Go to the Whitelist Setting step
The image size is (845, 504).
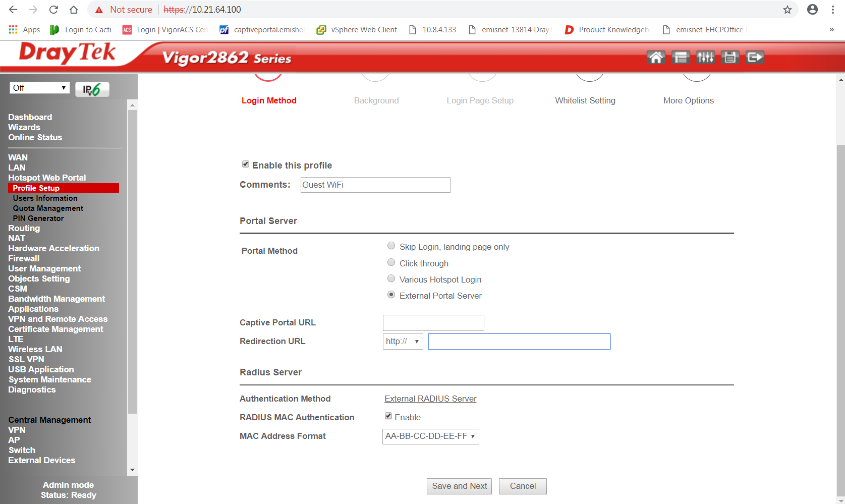[x=585, y=100]
